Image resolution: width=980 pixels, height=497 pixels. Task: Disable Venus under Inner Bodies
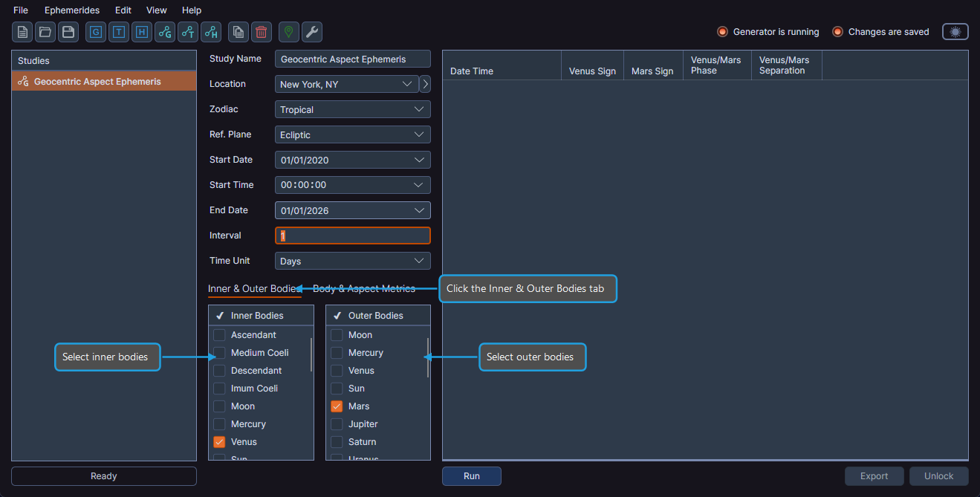(x=219, y=441)
